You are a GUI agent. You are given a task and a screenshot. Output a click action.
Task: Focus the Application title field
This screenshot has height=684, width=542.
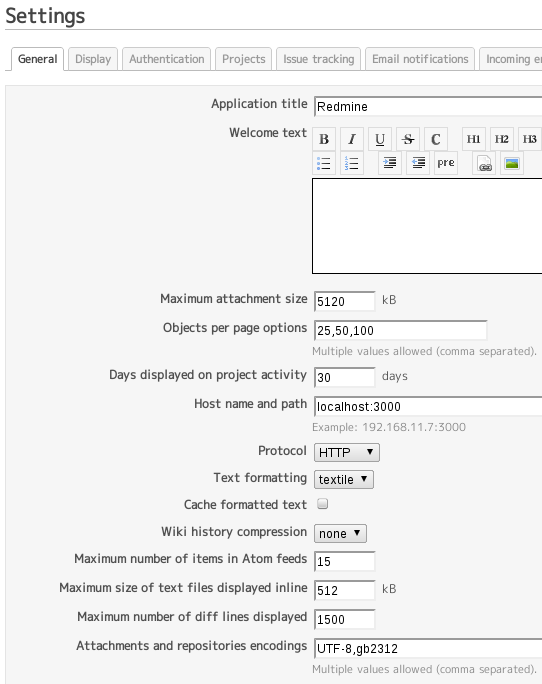428,106
